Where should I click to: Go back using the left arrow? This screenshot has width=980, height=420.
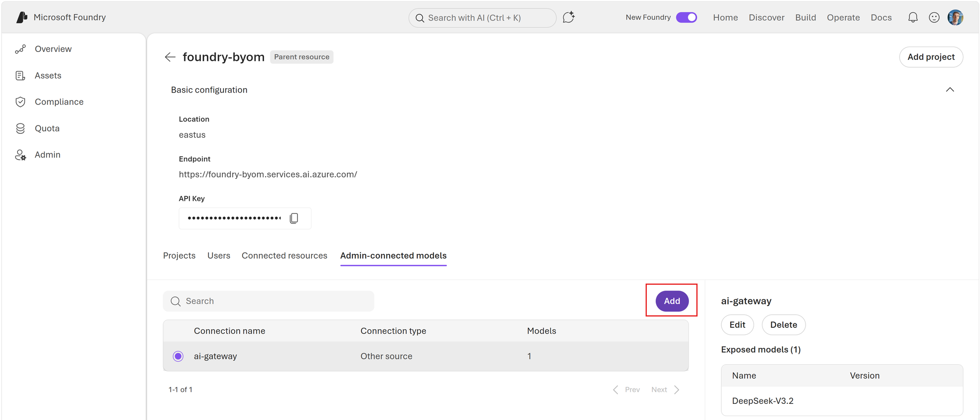click(x=170, y=57)
